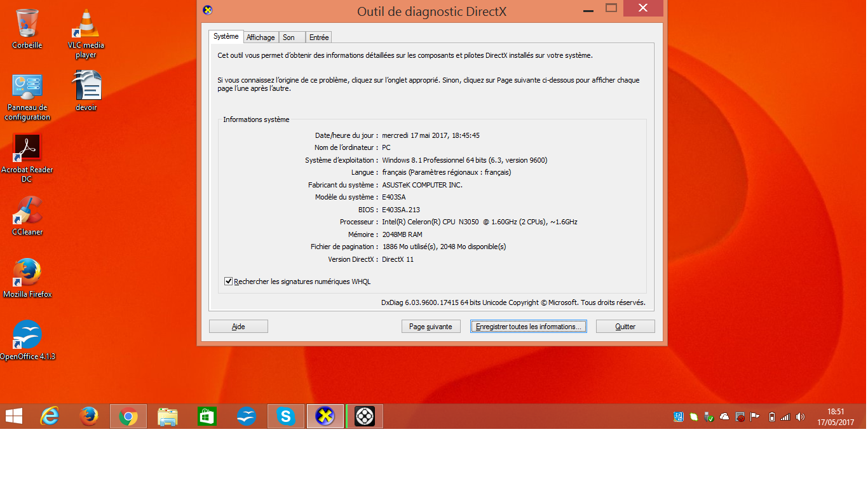Click the green leaf-shaped tray icon
The image size is (868, 488).
(x=694, y=417)
